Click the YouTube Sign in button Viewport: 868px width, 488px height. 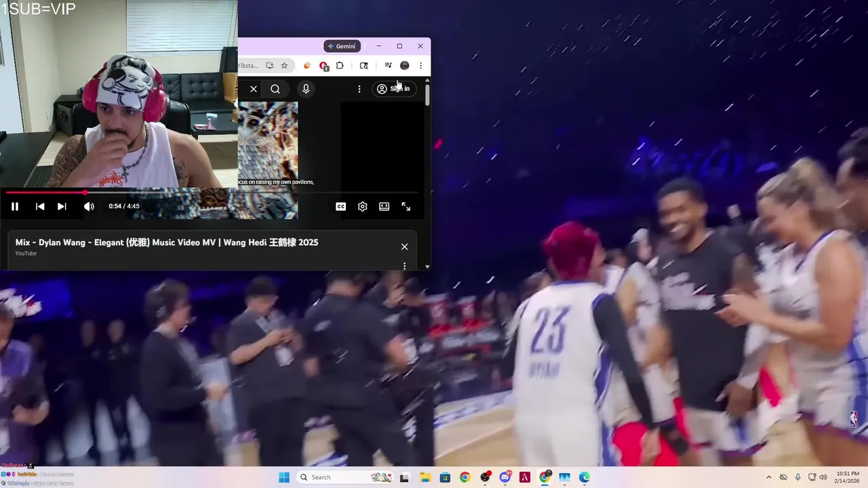point(394,89)
